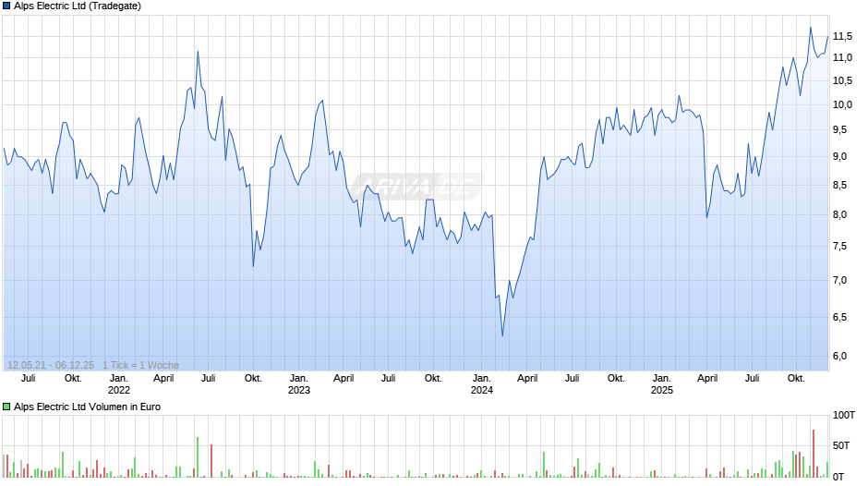Viewport: 868px width, 486px height.
Task: Click the 7,0 price axis label
Action: 839,280
